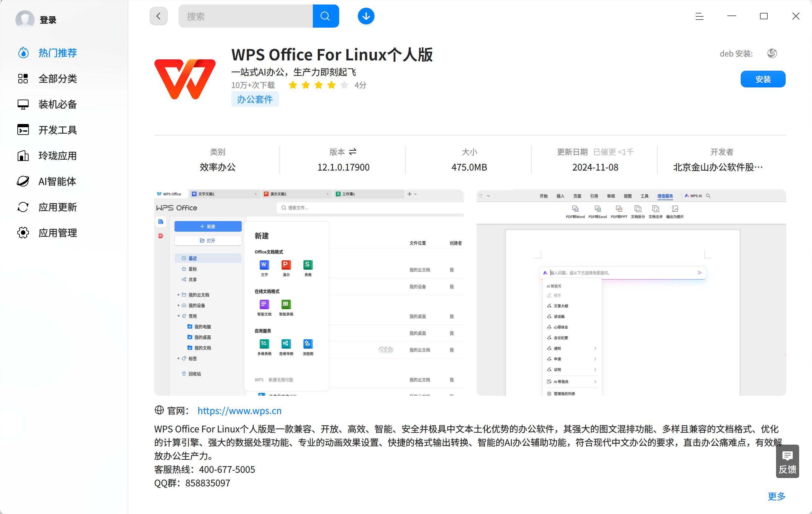Select 热门推荐 in the sidebar
The image size is (812, 514).
pos(57,53)
